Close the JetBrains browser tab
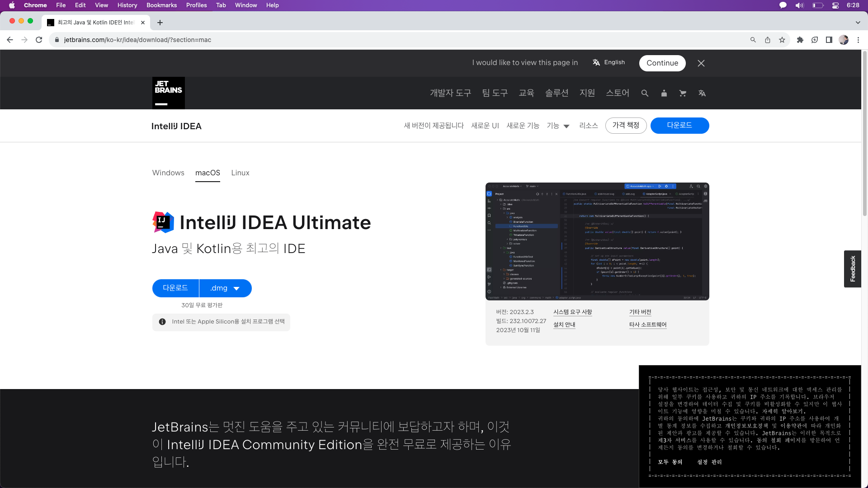This screenshot has width=868, height=488. [x=143, y=23]
